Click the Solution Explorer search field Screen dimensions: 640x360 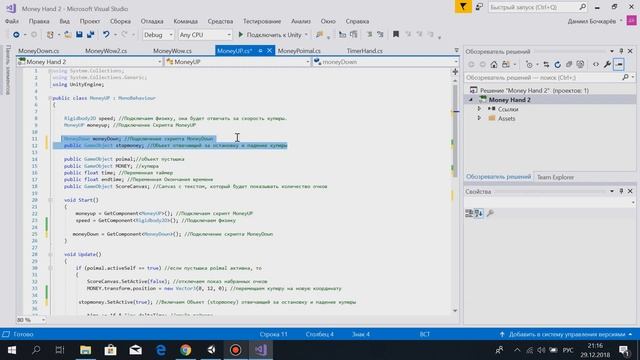coord(549,78)
